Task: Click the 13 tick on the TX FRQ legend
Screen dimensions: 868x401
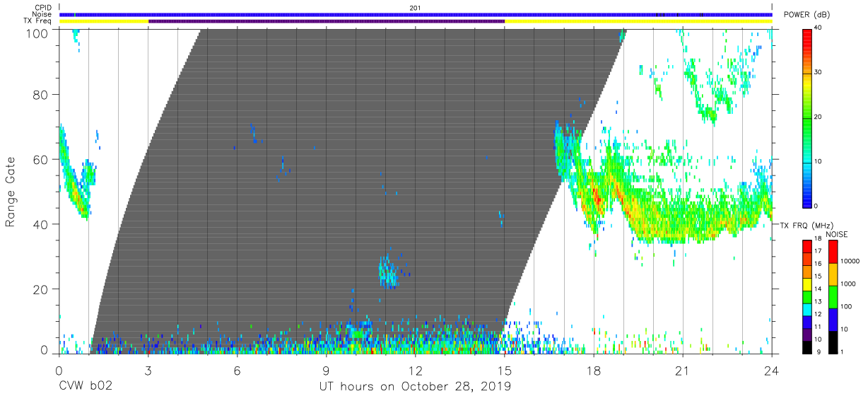Action: 817,302
